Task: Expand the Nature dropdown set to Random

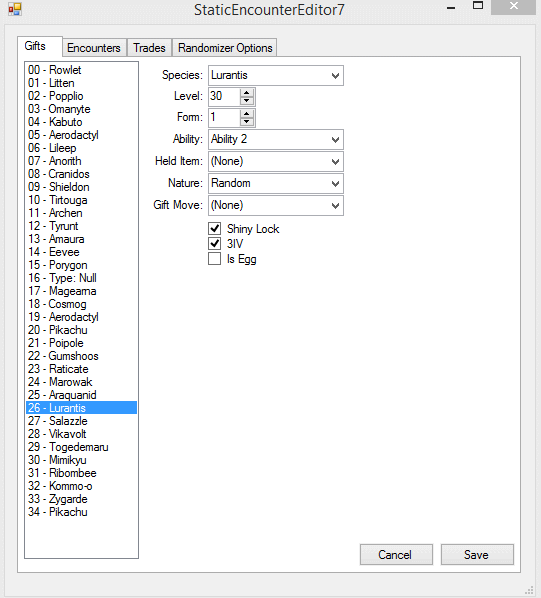Action: 276,183
